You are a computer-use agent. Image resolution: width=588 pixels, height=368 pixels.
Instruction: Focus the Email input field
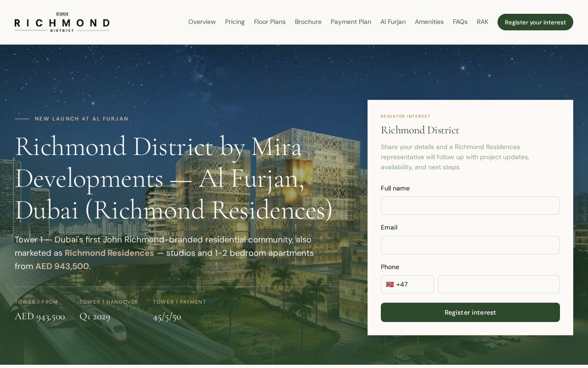470,245
